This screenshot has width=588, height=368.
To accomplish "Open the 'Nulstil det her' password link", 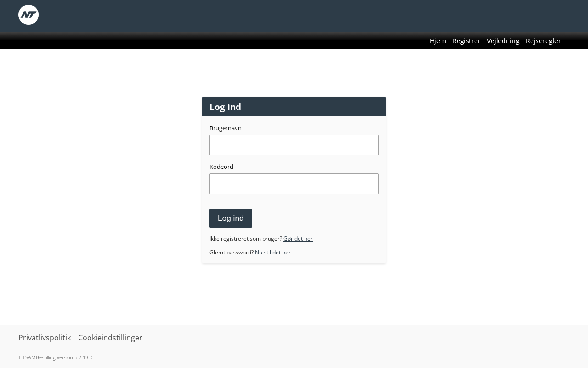I will pyautogui.click(x=273, y=252).
